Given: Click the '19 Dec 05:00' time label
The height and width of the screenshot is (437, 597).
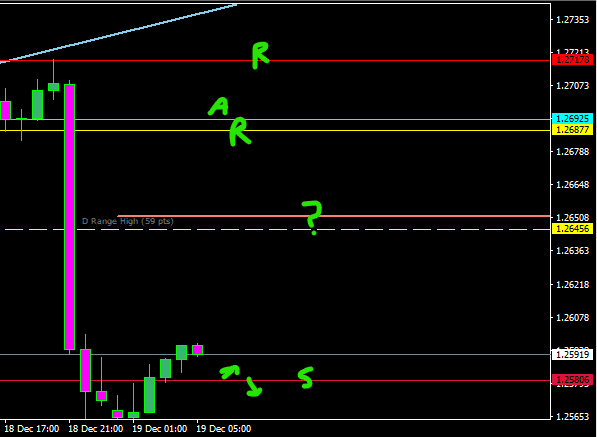Looking at the screenshot, I should click(224, 429).
